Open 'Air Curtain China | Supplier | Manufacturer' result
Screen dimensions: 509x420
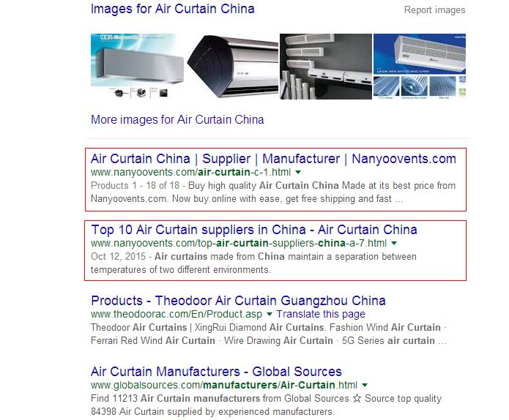tap(273, 159)
